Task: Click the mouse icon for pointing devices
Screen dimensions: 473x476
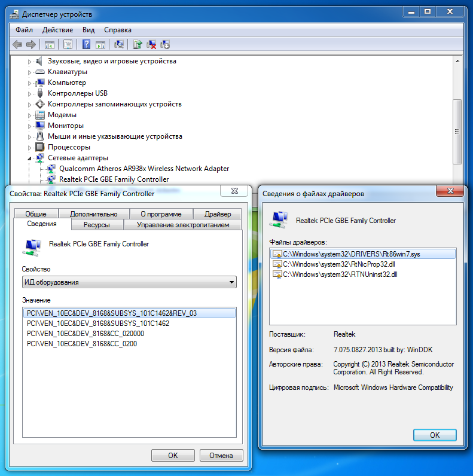Action: tap(39, 136)
